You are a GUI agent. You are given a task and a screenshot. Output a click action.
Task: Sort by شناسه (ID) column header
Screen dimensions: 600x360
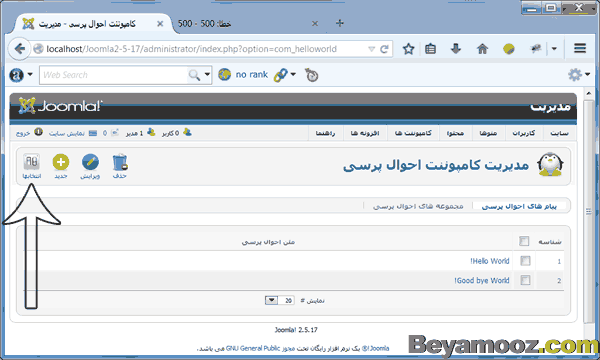tap(550, 242)
